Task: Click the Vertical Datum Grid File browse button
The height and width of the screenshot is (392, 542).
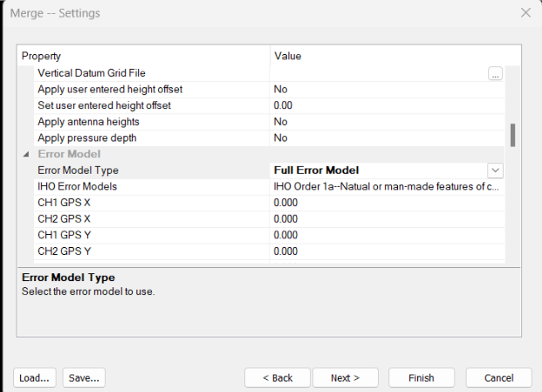Action: tap(495, 74)
